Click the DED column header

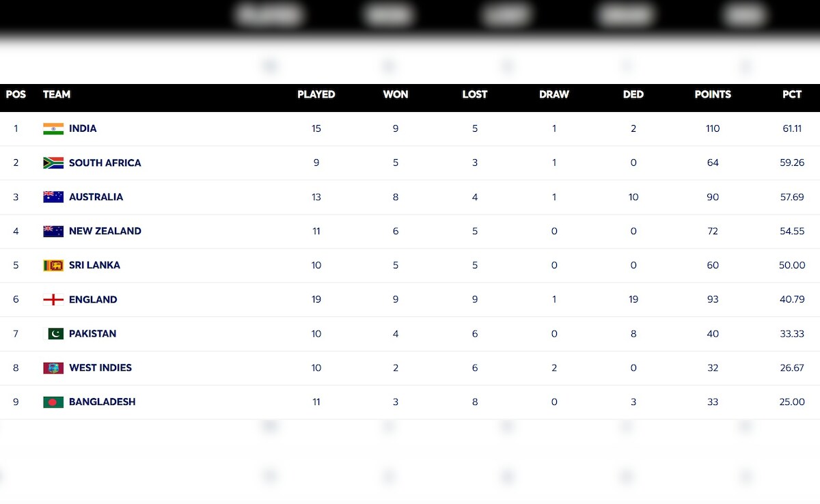click(633, 94)
